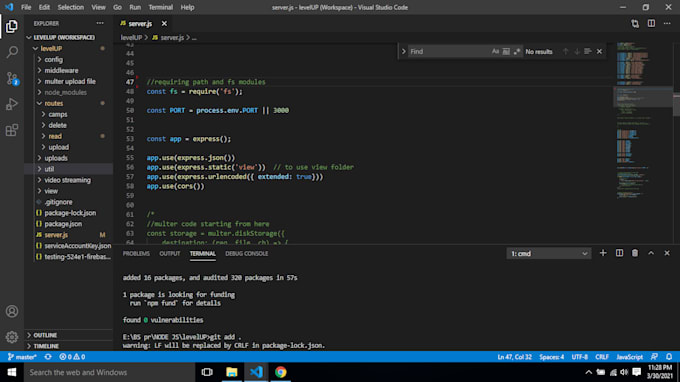
Task: Split the editor to the right
Action: 651,23
